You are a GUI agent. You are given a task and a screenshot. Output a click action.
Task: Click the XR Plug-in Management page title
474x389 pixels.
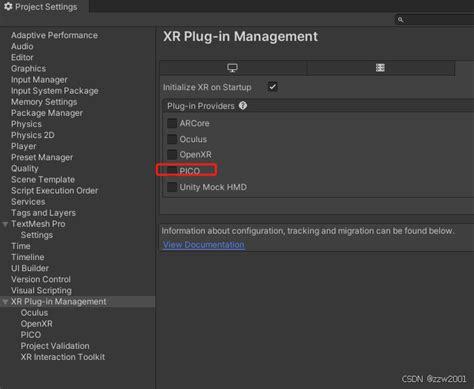(240, 37)
